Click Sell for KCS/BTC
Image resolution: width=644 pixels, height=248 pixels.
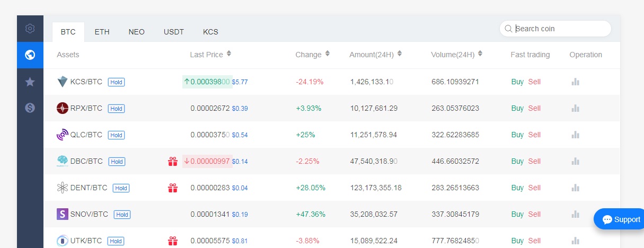point(534,82)
